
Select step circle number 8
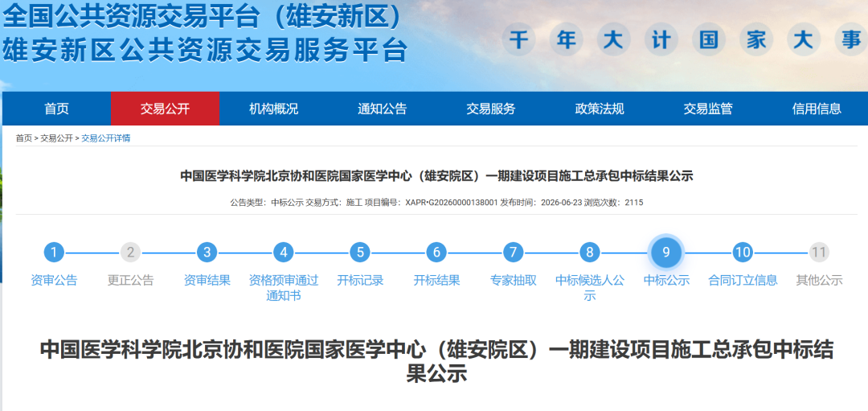pos(590,253)
